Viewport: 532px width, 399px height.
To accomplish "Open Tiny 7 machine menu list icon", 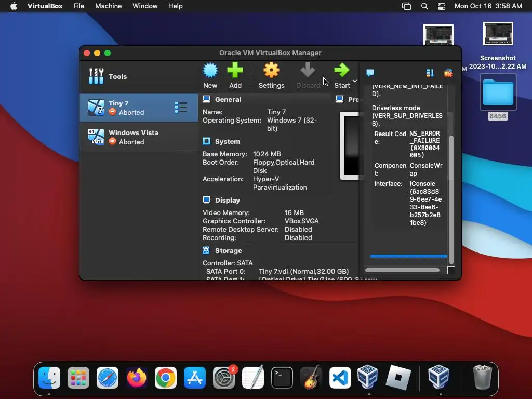I will click(180, 108).
